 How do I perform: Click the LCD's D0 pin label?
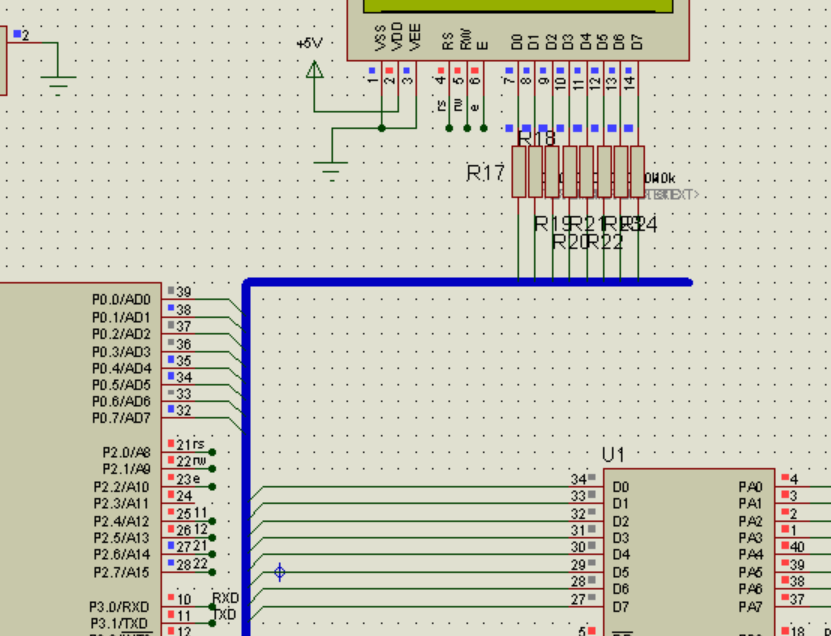[517, 42]
